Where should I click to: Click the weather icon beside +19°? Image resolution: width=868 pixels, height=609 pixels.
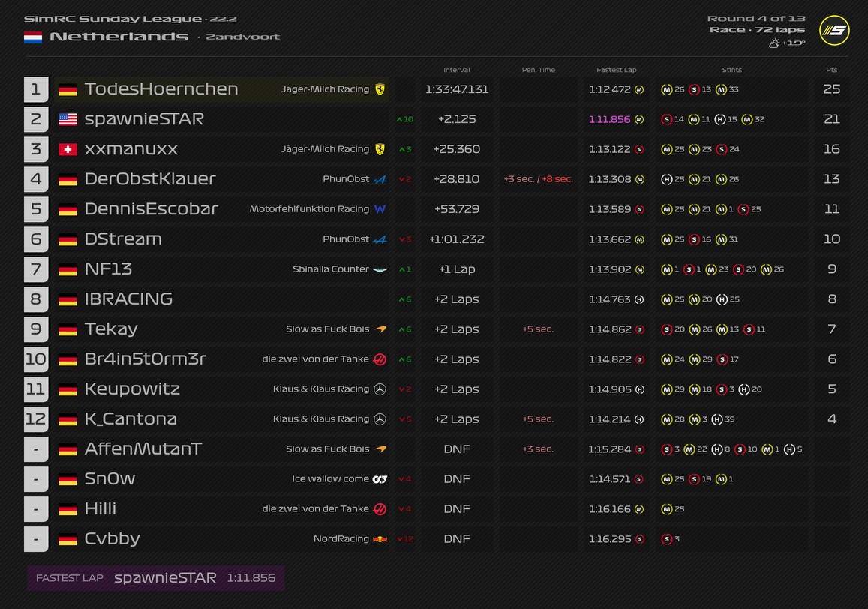[x=773, y=43]
